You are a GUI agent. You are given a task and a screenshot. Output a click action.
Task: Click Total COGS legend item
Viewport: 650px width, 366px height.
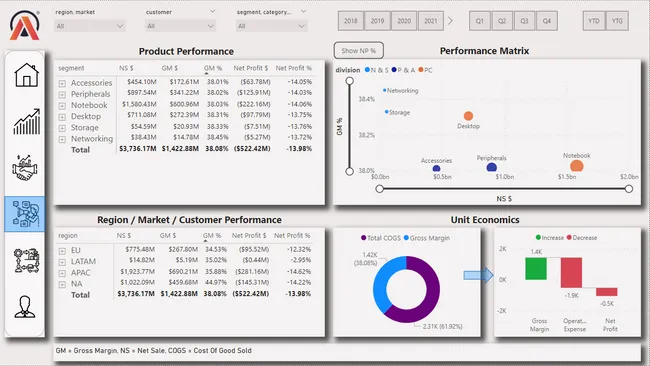coord(380,238)
